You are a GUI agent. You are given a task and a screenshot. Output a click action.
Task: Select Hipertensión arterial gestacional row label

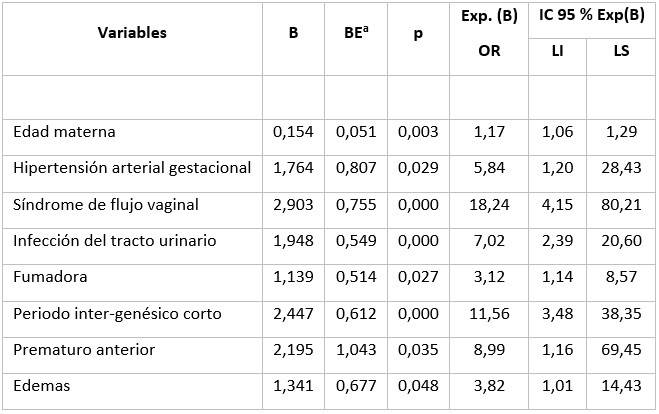coord(132,168)
